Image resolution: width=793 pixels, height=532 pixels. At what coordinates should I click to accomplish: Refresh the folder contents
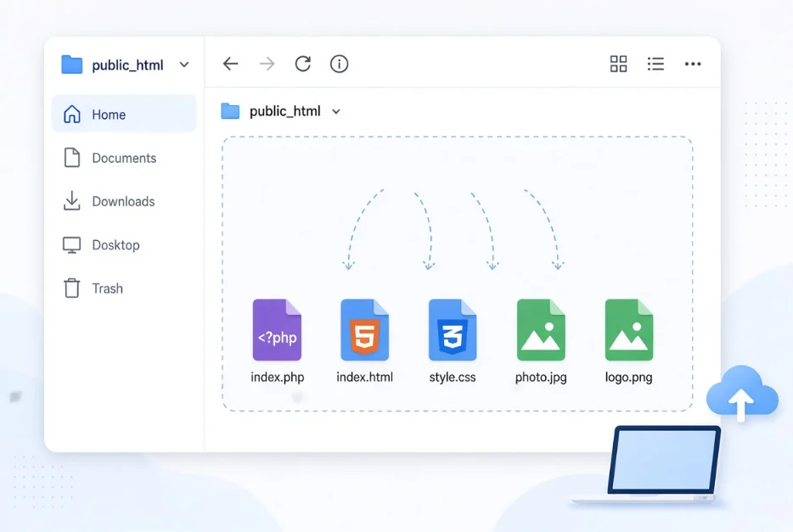pos(303,64)
